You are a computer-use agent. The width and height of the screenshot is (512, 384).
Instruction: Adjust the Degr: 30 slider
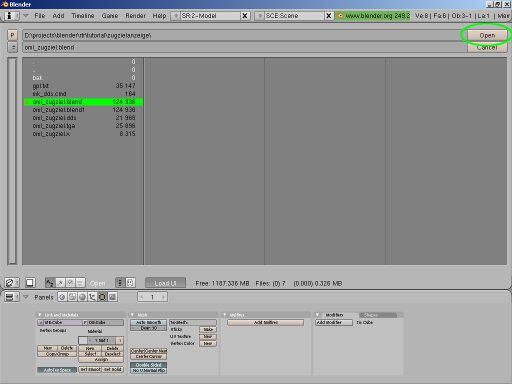click(x=148, y=328)
